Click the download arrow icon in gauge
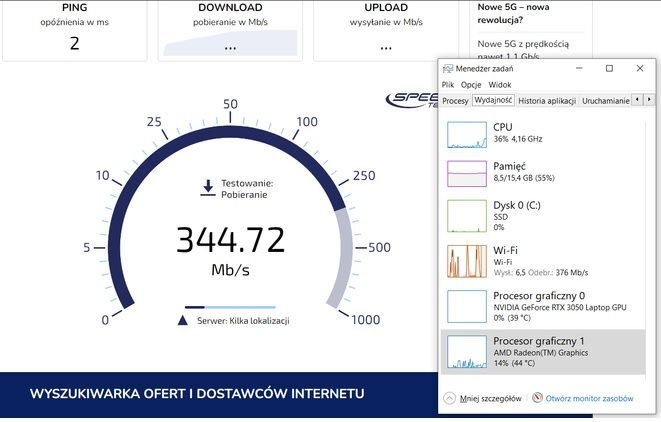The width and height of the screenshot is (661, 422). (207, 188)
